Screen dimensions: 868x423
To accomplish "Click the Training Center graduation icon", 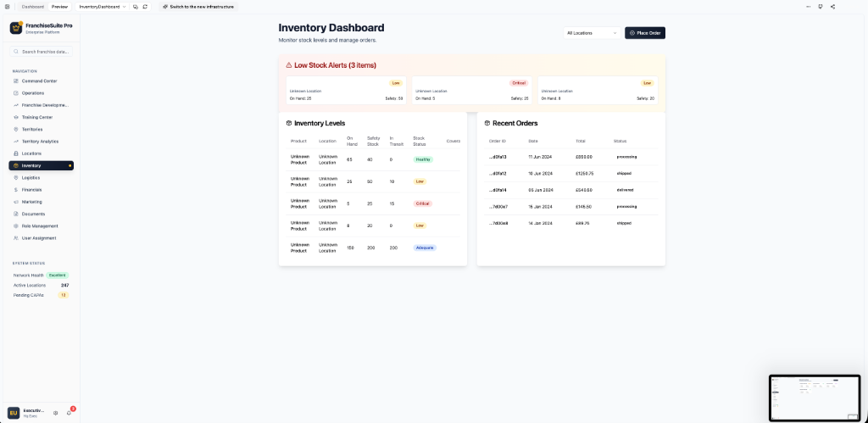I will (x=16, y=117).
